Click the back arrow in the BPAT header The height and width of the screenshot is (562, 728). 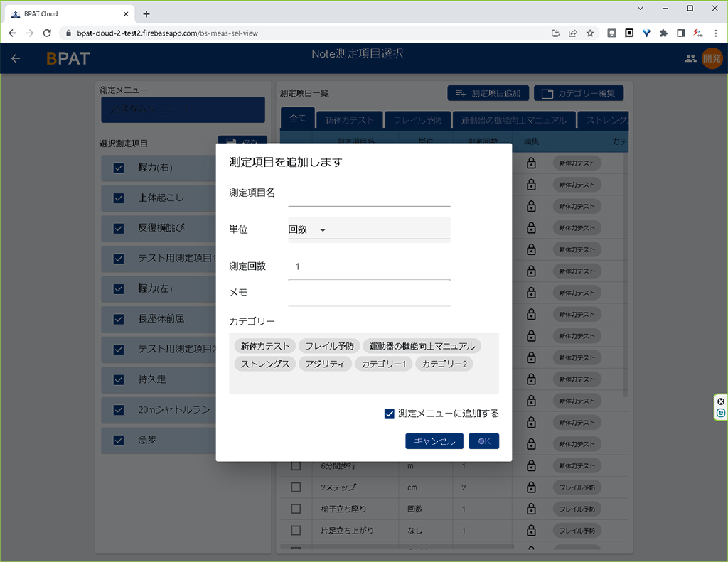click(16, 58)
